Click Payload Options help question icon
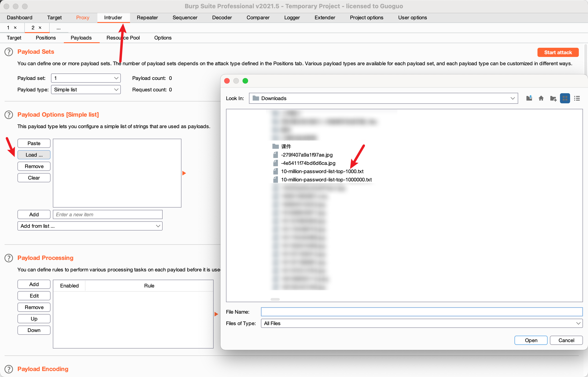Image resolution: width=588 pixels, height=377 pixels. (9, 115)
